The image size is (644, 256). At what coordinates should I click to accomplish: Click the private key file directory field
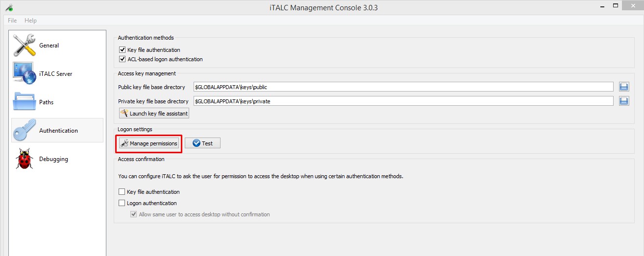tap(403, 101)
